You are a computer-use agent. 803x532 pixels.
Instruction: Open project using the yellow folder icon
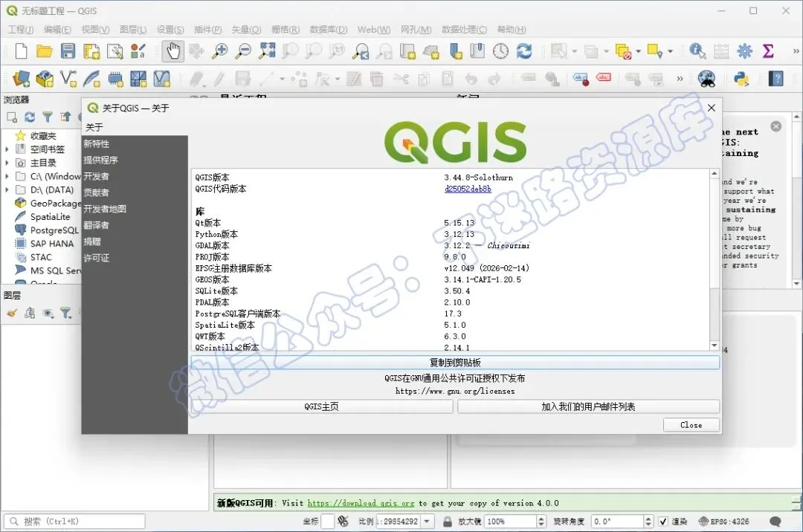point(44,51)
